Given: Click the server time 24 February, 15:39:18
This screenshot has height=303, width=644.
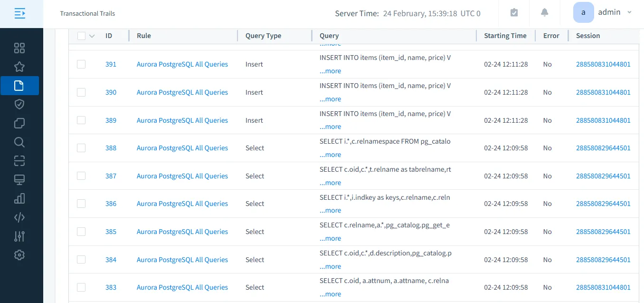Looking at the screenshot, I should 420,13.
